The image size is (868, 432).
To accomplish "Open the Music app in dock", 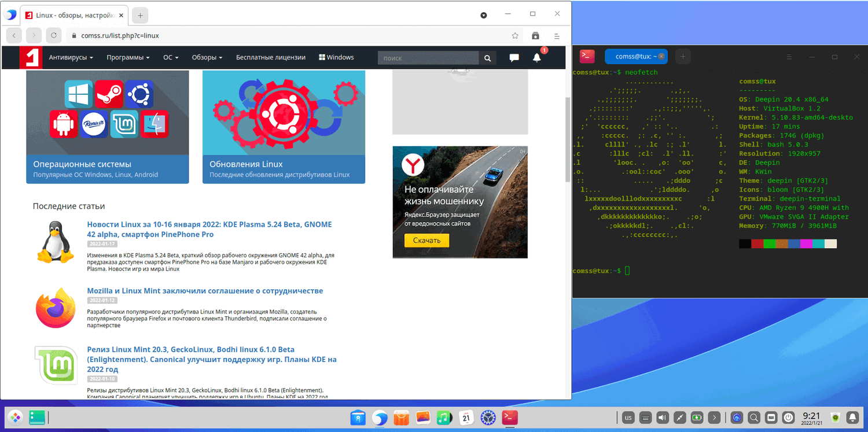I will tap(444, 417).
